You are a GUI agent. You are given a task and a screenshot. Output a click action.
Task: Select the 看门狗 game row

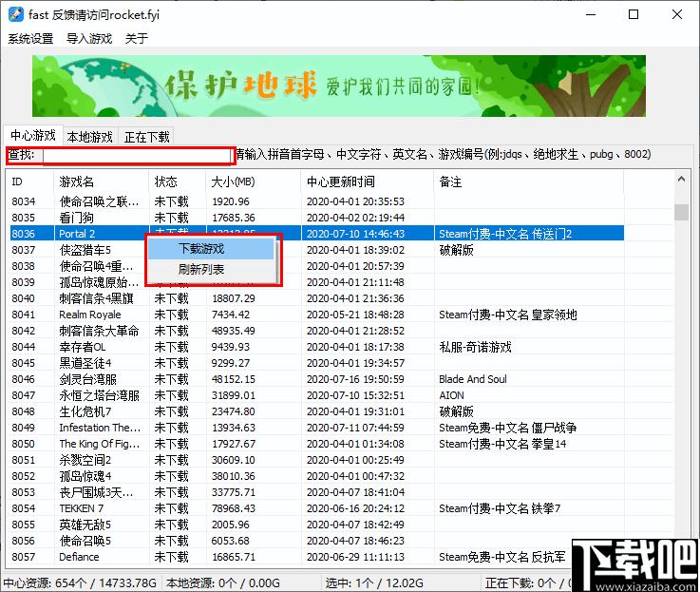(316, 218)
